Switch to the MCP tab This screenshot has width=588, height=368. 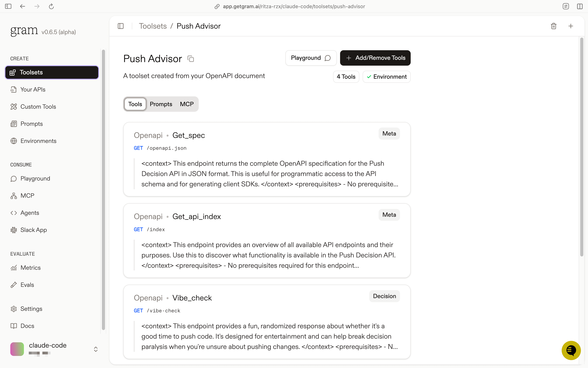187,104
